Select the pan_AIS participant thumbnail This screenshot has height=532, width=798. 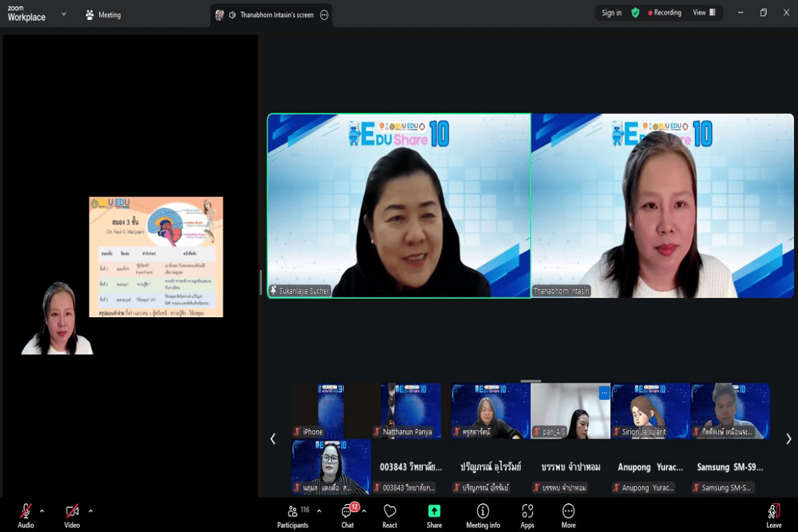coord(570,411)
